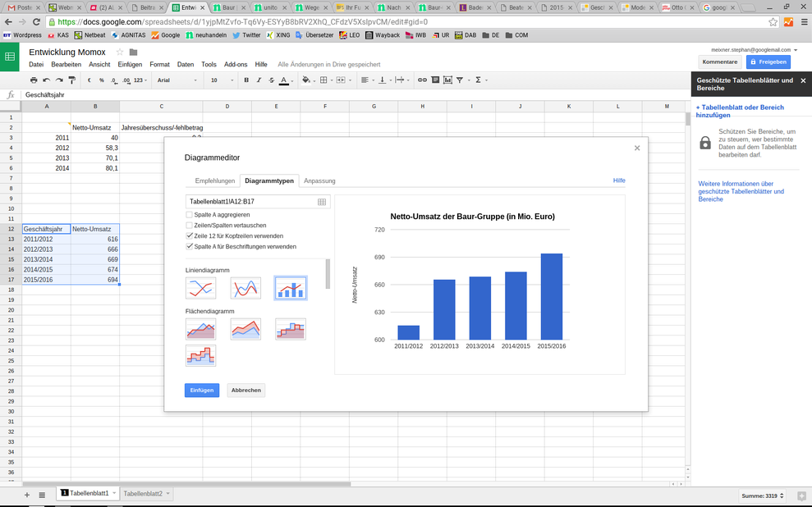Open Google Sheets home icon
The image size is (812, 507).
coord(10,57)
